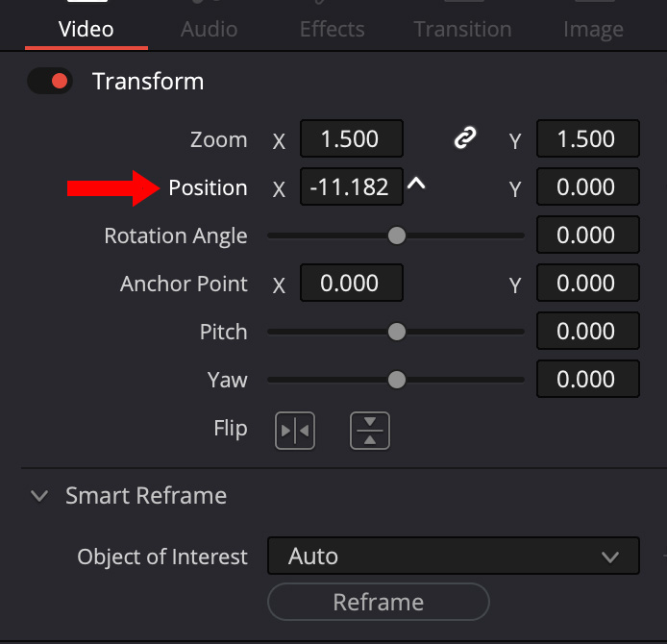667x644 pixels.
Task: Click the Zoom Y value field
Action: click(587, 139)
